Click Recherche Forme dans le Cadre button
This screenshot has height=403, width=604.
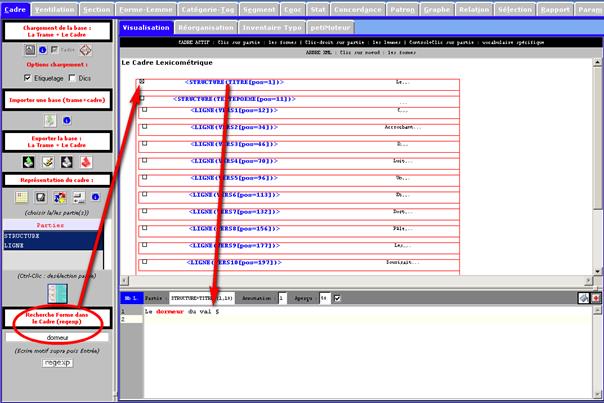click(57, 318)
